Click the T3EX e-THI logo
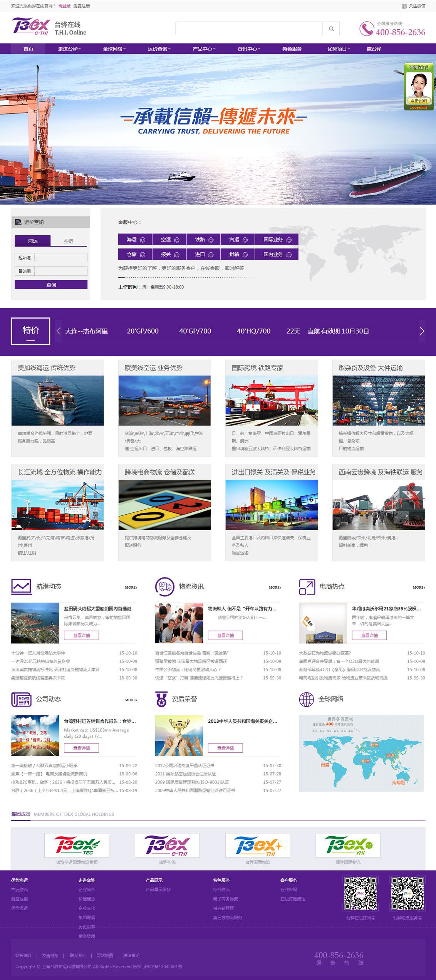 point(31,26)
